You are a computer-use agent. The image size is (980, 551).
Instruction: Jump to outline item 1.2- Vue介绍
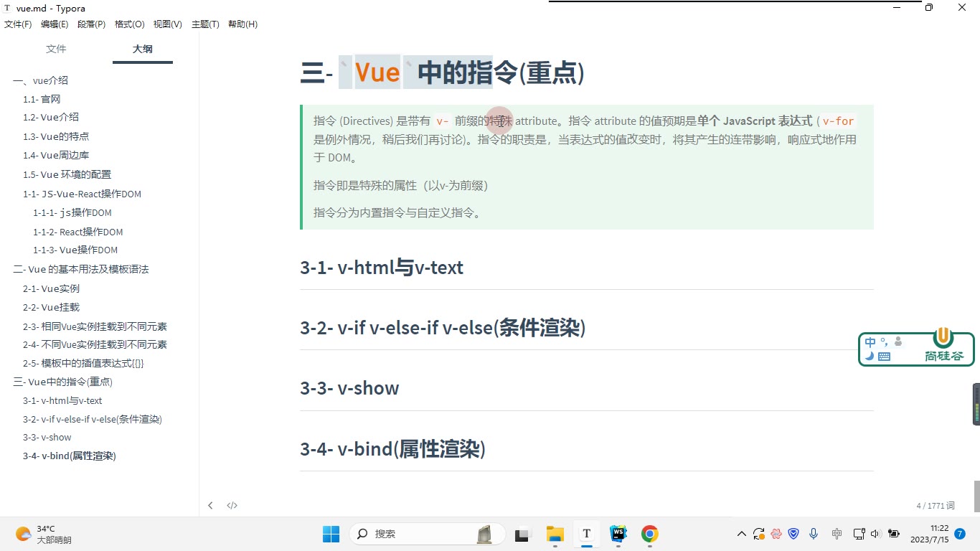51,117
